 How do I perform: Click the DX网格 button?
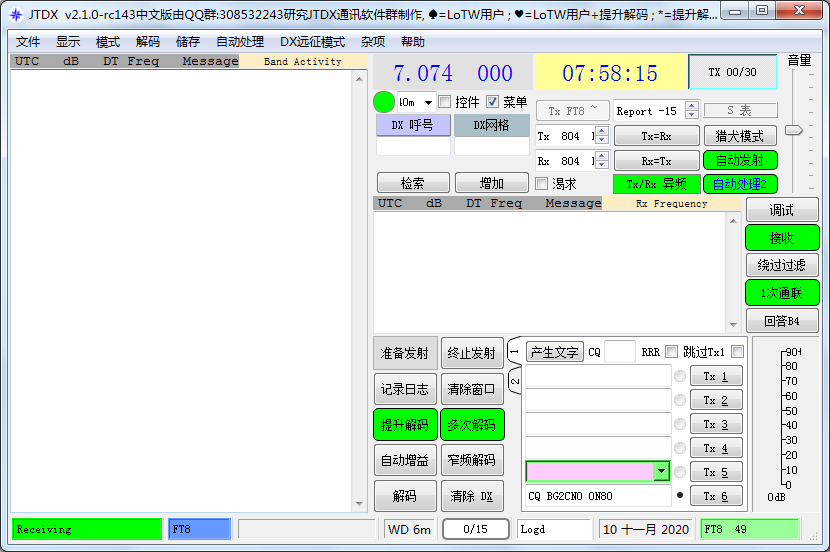pos(492,125)
